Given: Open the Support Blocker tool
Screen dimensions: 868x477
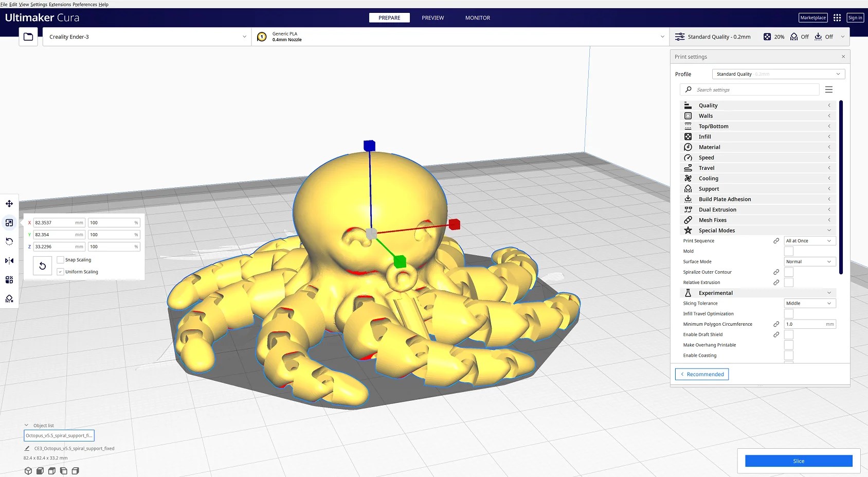Looking at the screenshot, I should 9,298.
